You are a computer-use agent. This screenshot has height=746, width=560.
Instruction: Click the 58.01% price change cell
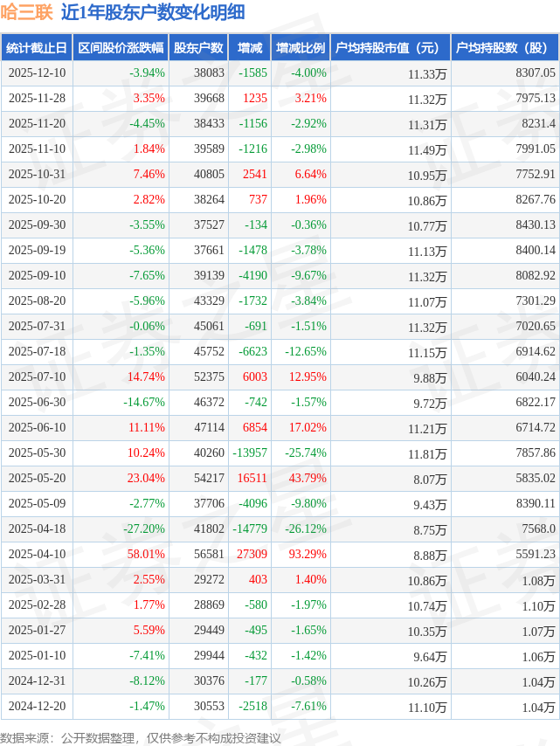pyautogui.click(x=146, y=555)
